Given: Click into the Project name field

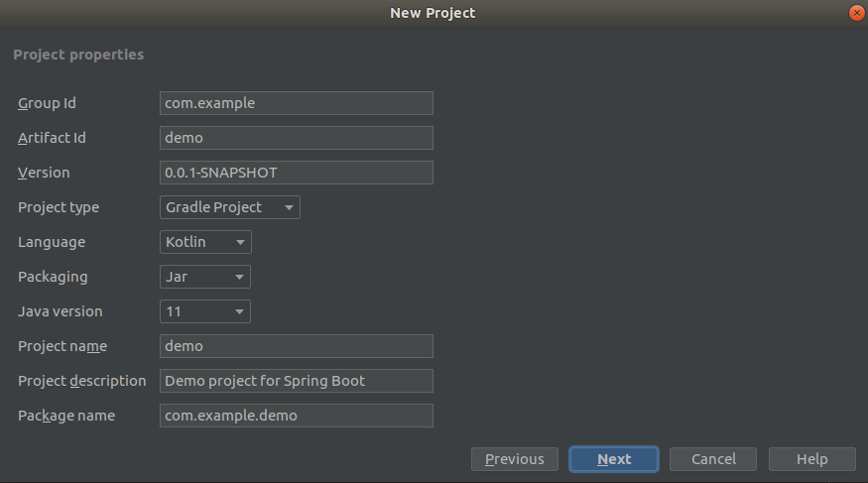Looking at the screenshot, I should pos(296,346).
